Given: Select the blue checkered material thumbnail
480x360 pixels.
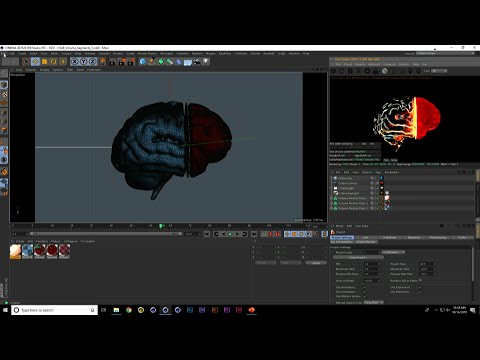Looking at the screenshot, I should tap(28, 251).
